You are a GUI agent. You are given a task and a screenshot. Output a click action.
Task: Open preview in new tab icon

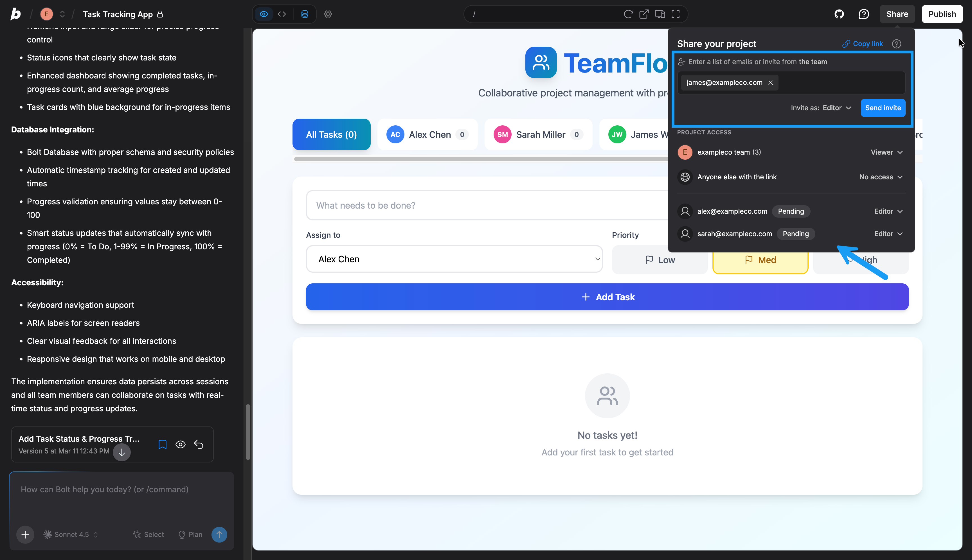(x=644, y=14)
